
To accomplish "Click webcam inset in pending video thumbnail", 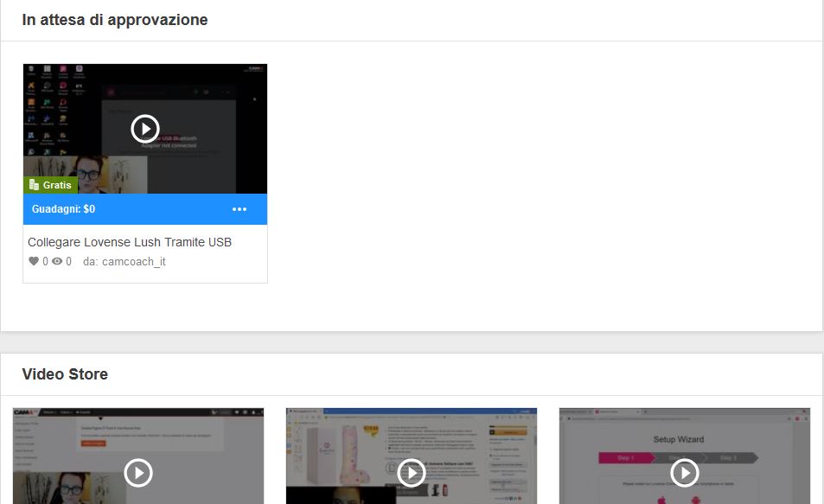I will (85, 175).
